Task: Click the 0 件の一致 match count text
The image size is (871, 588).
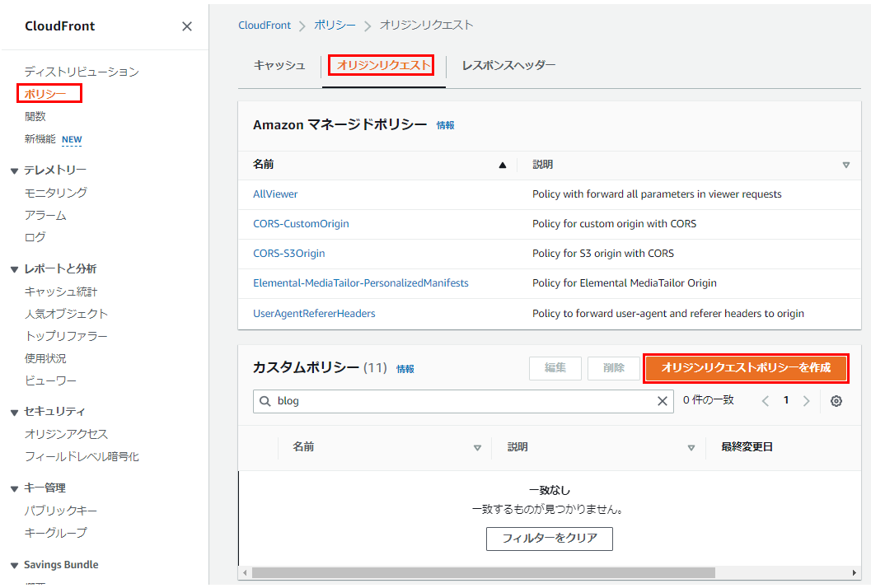Action: click(708, 400)
